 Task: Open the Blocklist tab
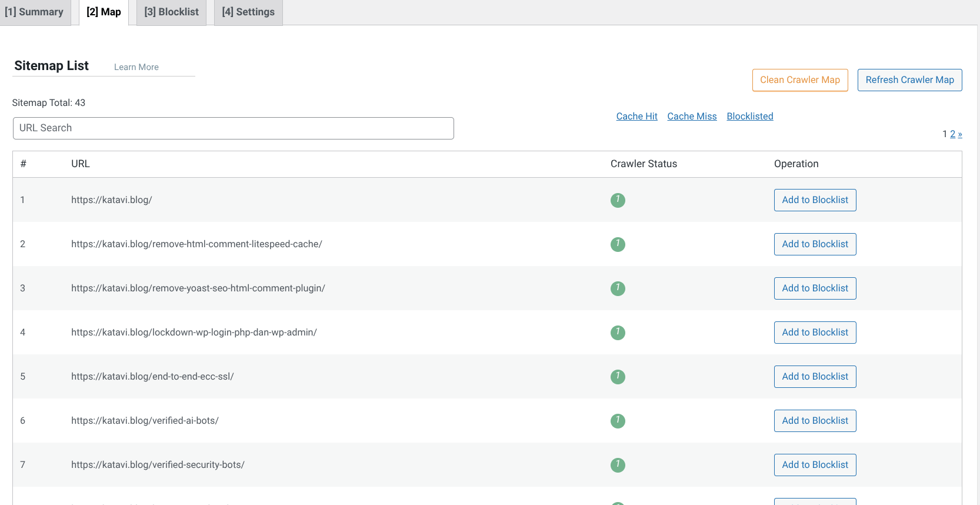[171, 12]
